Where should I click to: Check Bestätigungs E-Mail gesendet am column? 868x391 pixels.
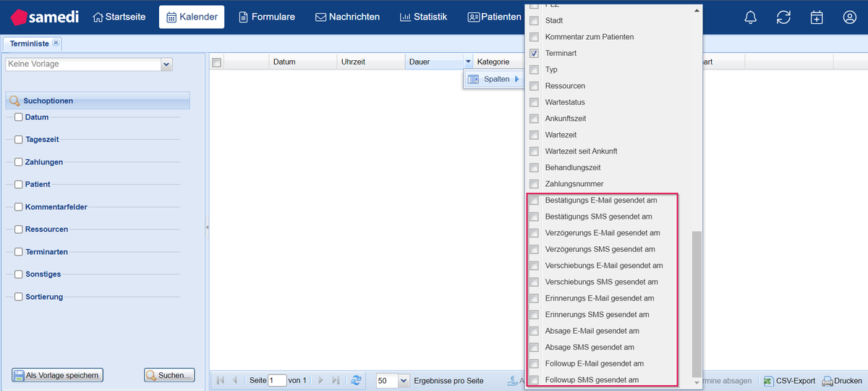[534, 201]
